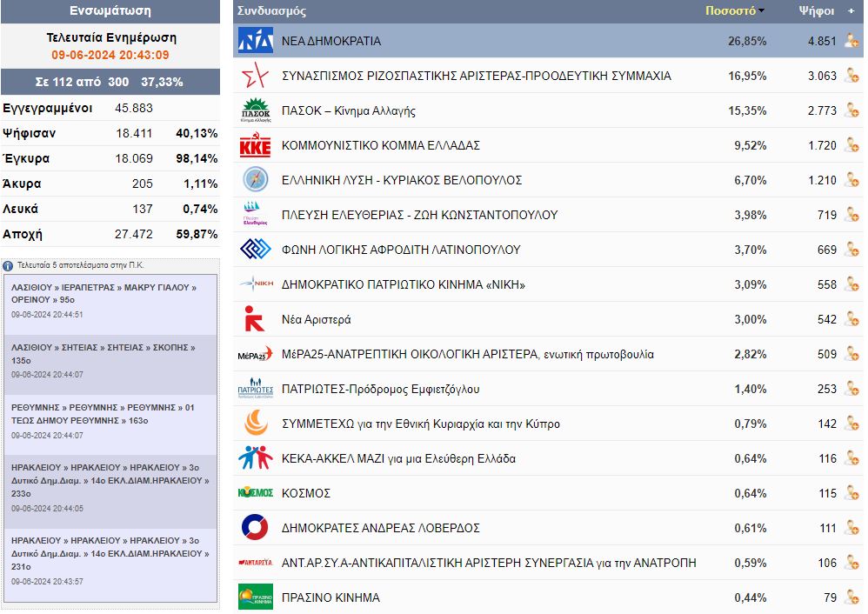Click the Νέα Αριστερά red logo

click(x=254, y=319)
